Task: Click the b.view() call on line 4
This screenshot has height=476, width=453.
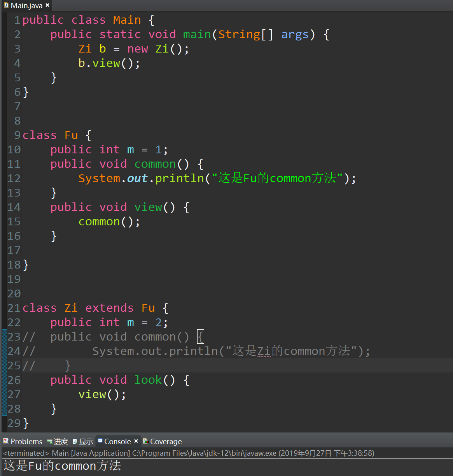Action: (109, 63)
